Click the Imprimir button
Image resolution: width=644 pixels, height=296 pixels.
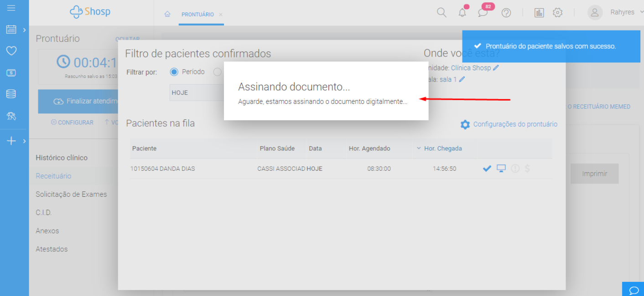(x=594, y=174)
